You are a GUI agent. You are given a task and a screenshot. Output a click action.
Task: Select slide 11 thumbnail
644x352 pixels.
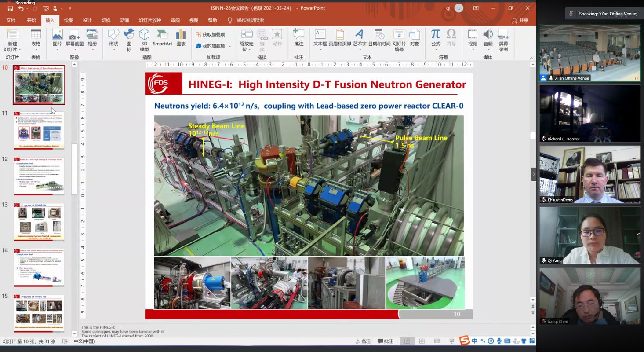39,130
